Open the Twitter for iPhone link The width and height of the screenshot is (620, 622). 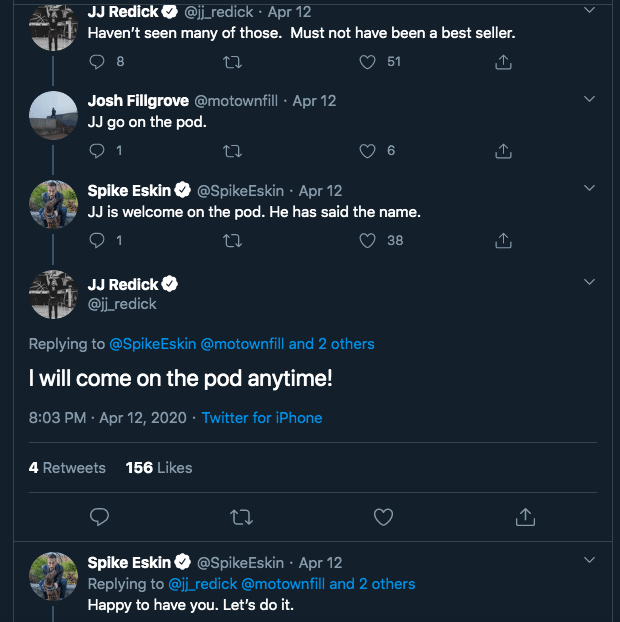tap(262, 417)
